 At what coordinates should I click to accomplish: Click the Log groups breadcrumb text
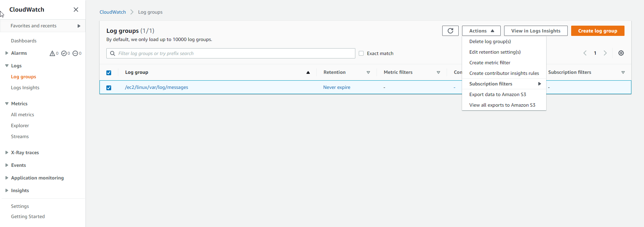tap(150, 12)
